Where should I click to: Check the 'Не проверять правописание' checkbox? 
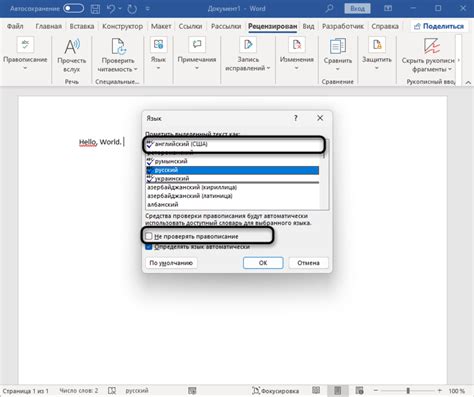(x=149, y=236)
